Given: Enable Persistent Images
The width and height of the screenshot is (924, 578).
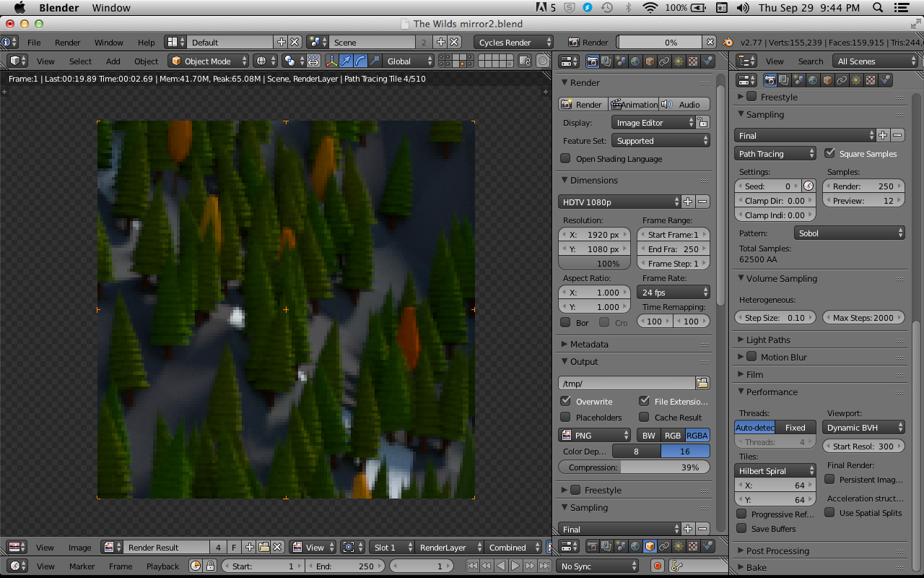Looking at the screenshot, I should (x=829, y=479).
